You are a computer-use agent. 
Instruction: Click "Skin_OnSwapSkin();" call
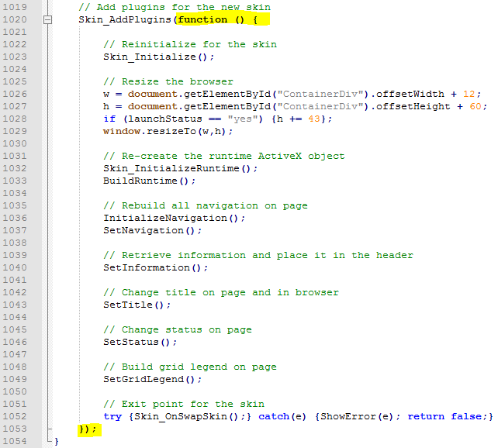click(190, 416)
